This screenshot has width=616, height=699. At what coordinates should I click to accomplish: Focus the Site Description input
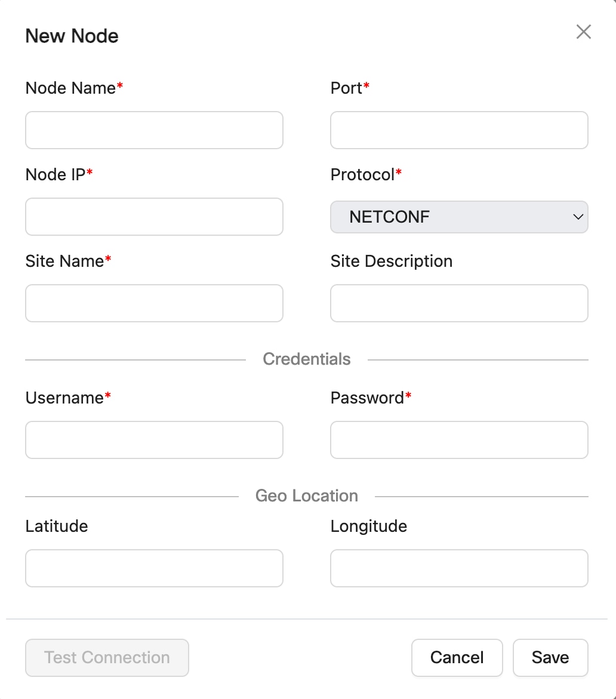[459, 303]
